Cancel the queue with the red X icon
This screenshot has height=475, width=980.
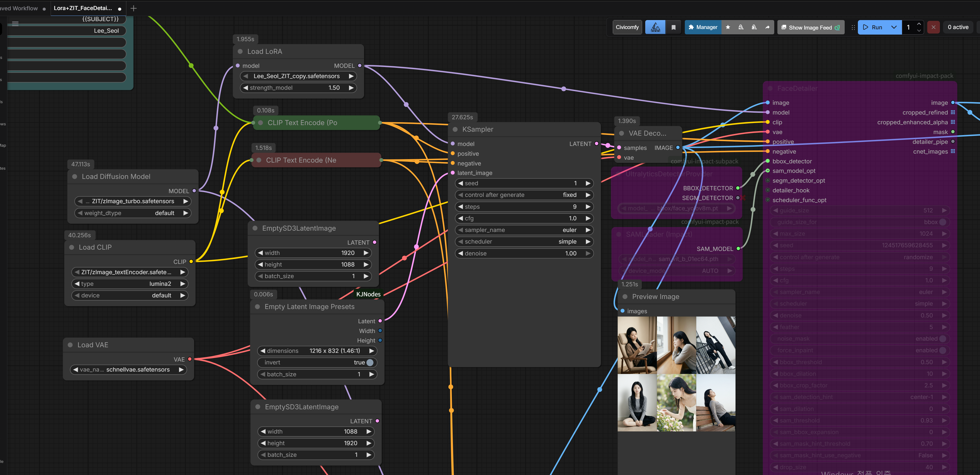click(x=933, y=27)
